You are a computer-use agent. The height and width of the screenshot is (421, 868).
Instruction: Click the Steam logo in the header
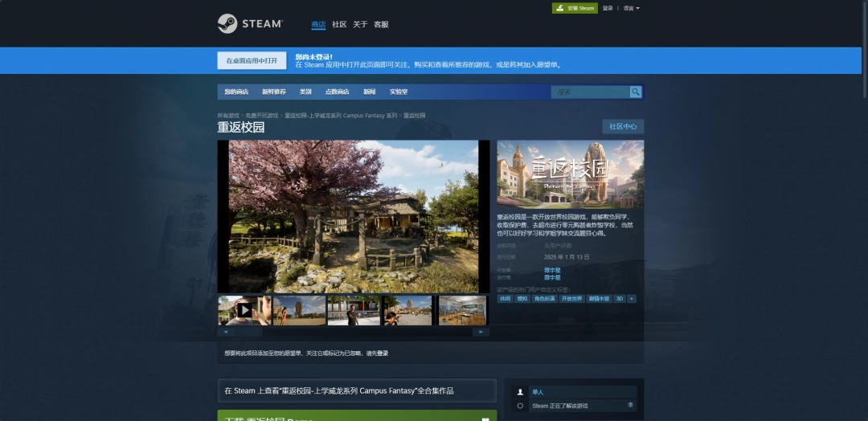[x=250, y=24]
